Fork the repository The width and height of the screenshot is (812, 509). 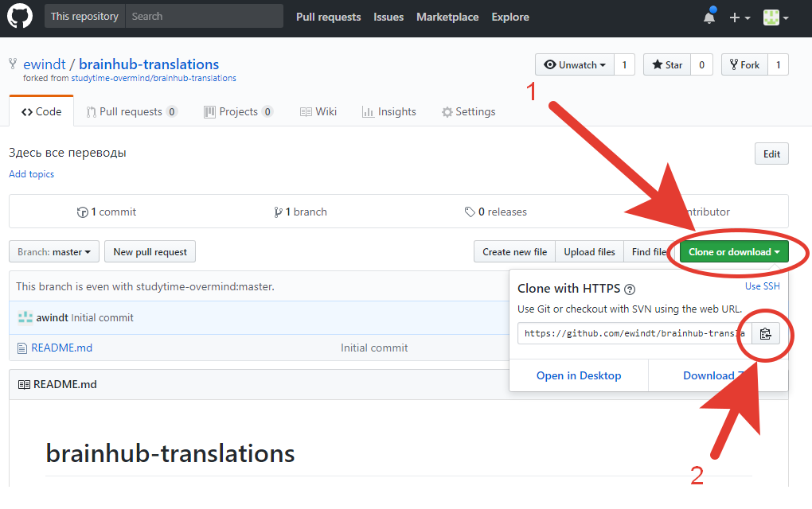[744, 64]
